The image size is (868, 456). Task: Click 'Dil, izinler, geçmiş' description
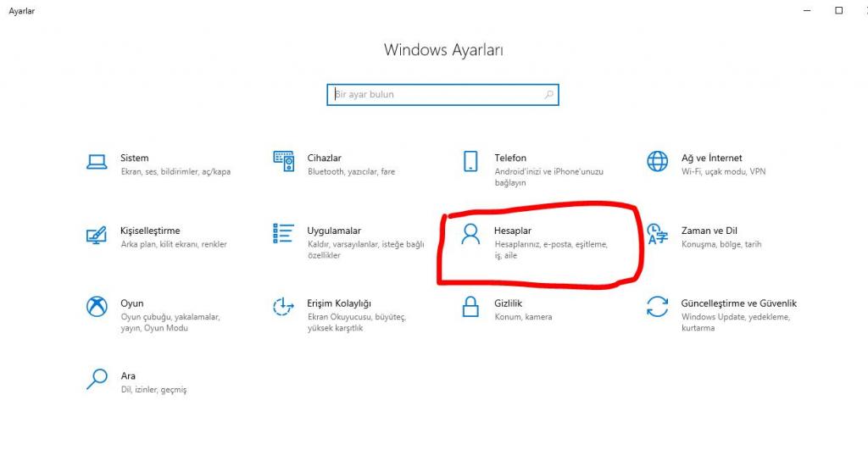pos(153,390)
